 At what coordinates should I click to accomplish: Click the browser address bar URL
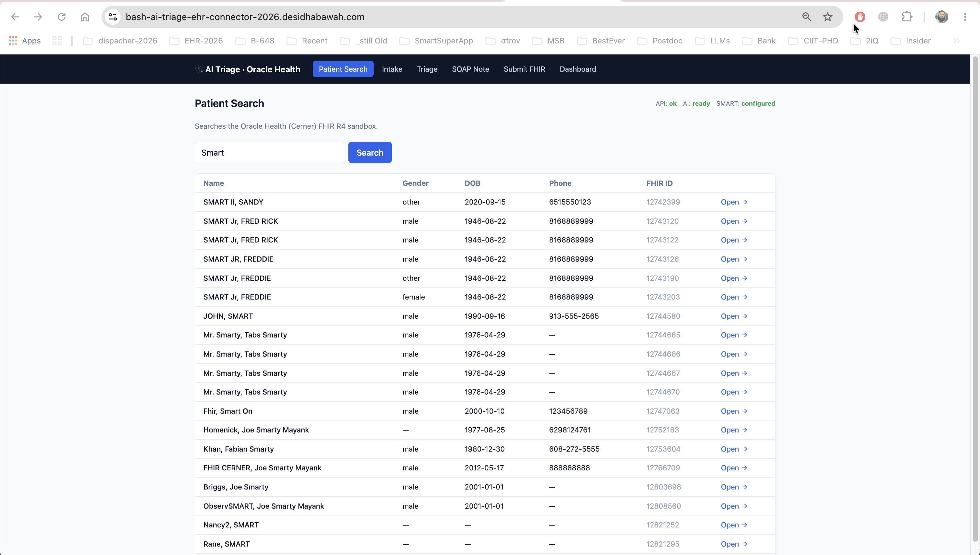pyautogui.click(x=245, y=17)
